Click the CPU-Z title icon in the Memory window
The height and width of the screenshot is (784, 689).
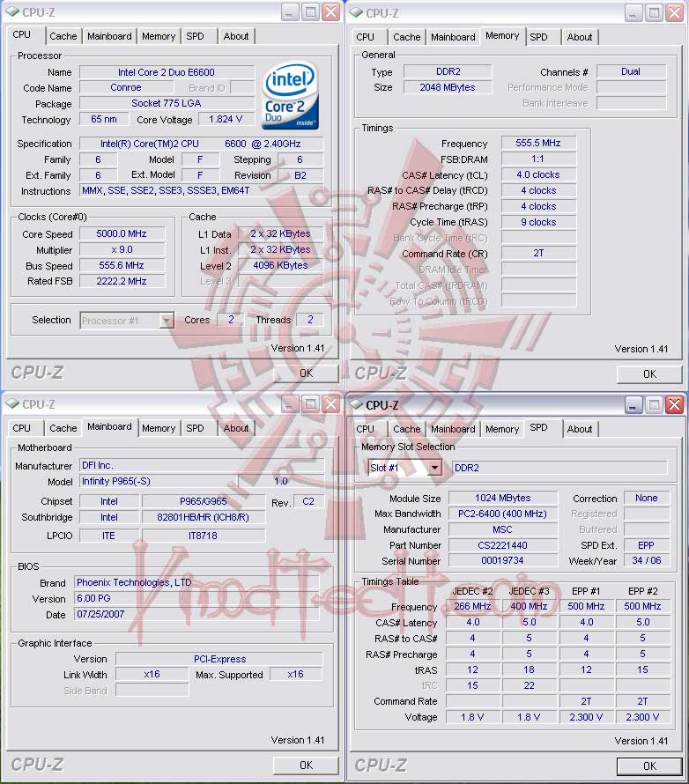click(x=357, y=12)
